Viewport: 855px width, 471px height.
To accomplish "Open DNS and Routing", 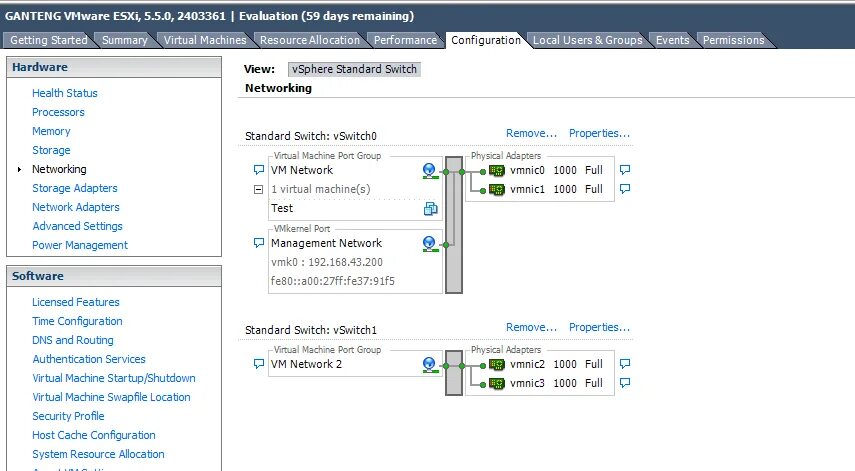I will [x=73, y=341].
